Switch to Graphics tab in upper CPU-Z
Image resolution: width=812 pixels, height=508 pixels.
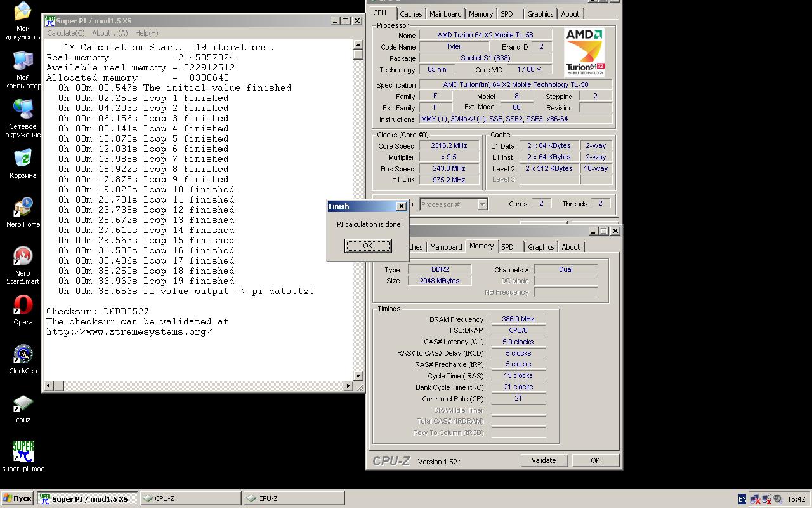pyautogui.click(x=540, y=14)
